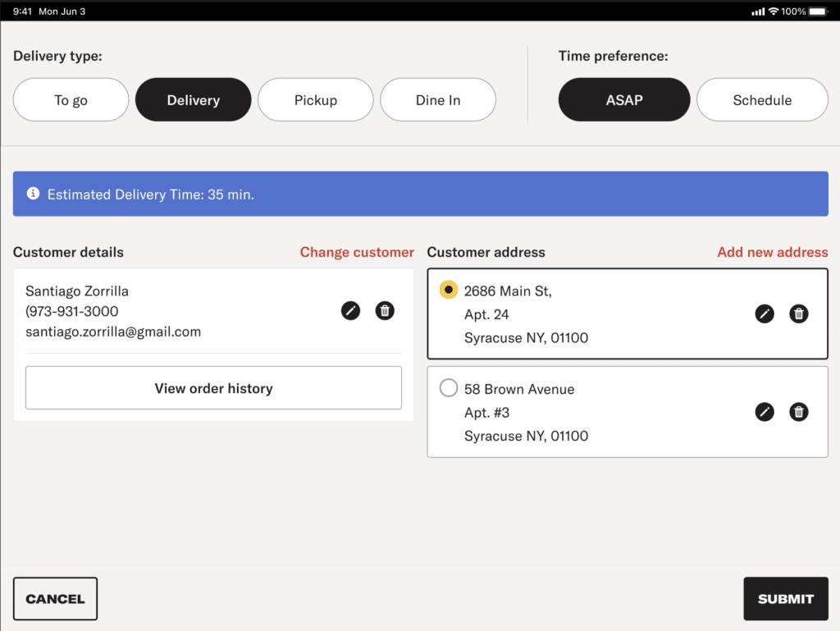This screenshot has width=840, height=631.
Task: Tap the Mon Jun 3 date in status bar
Action: coord(62,11)
